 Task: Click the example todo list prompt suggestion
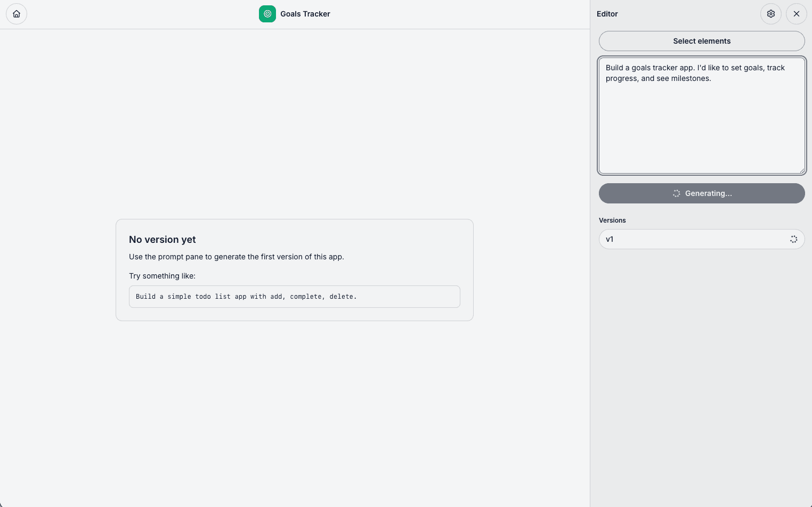tap(294, 297)
